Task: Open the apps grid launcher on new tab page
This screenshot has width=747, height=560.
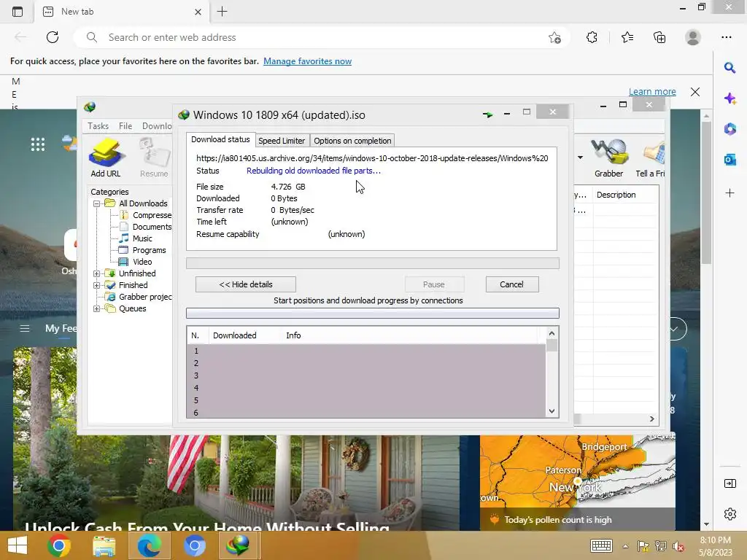Action: [x=38, y=144]
